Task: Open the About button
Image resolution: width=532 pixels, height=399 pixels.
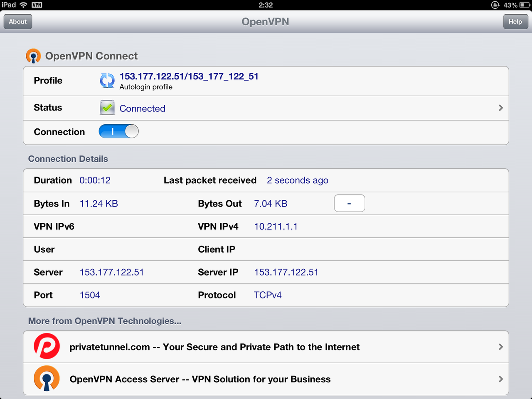Action: 18,22
